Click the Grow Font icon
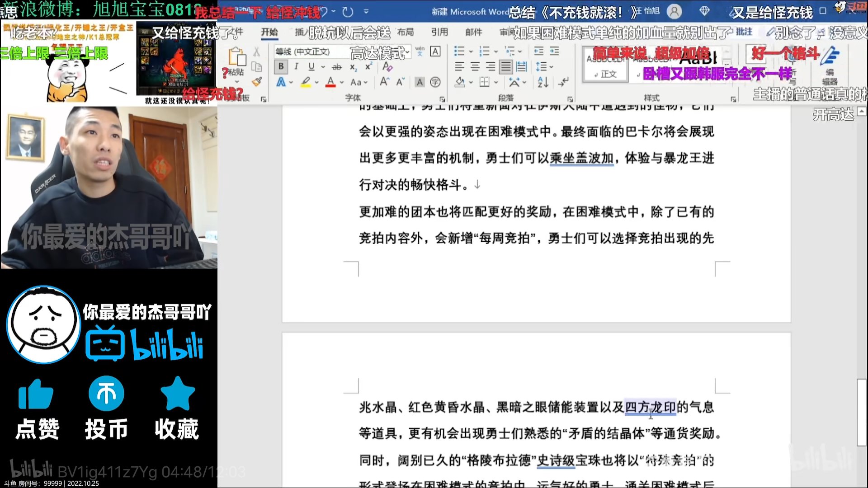Image resolution: width=868 pixels, height=488 pixels. point(384,82)
